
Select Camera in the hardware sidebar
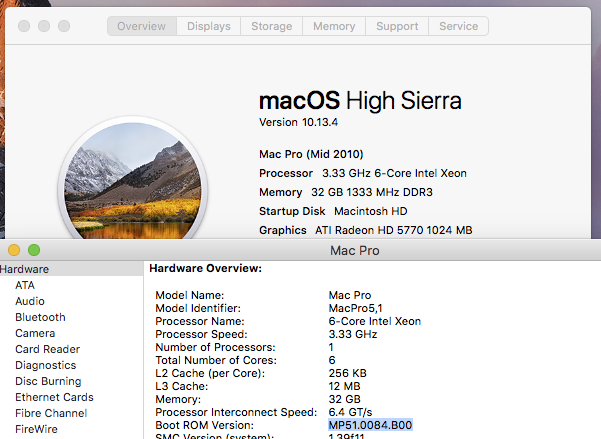coord(35,333)
